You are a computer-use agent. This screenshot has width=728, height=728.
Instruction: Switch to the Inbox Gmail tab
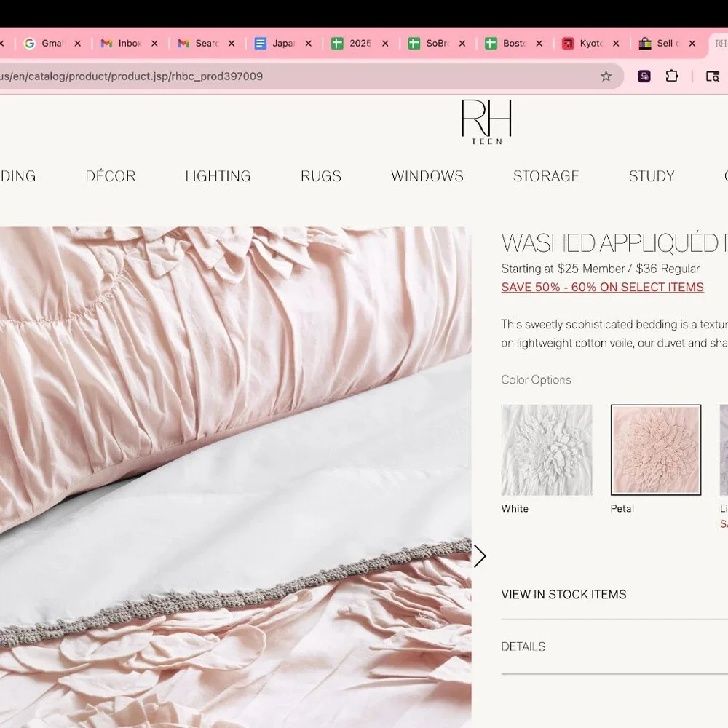[x=121, y=43]
